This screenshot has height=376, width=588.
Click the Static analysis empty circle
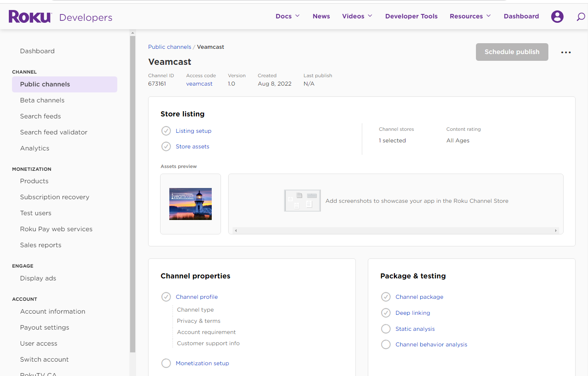(x=386, y=329)
